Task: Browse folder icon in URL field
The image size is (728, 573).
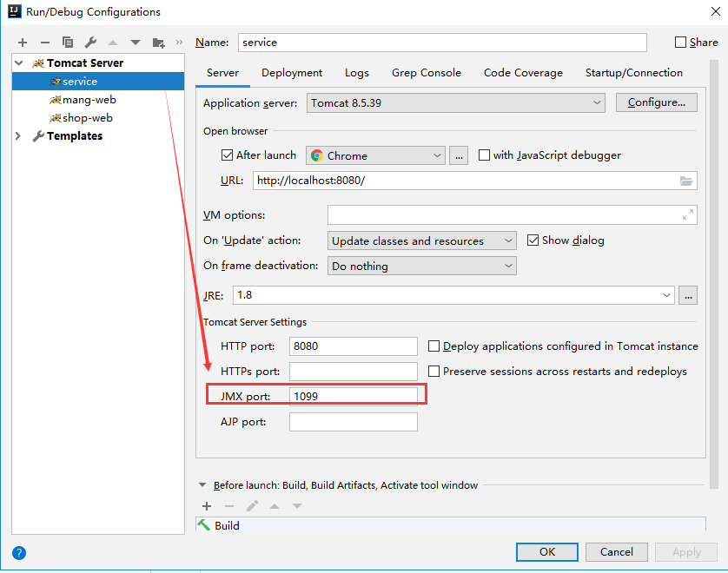Action: (x=686, y=181)
